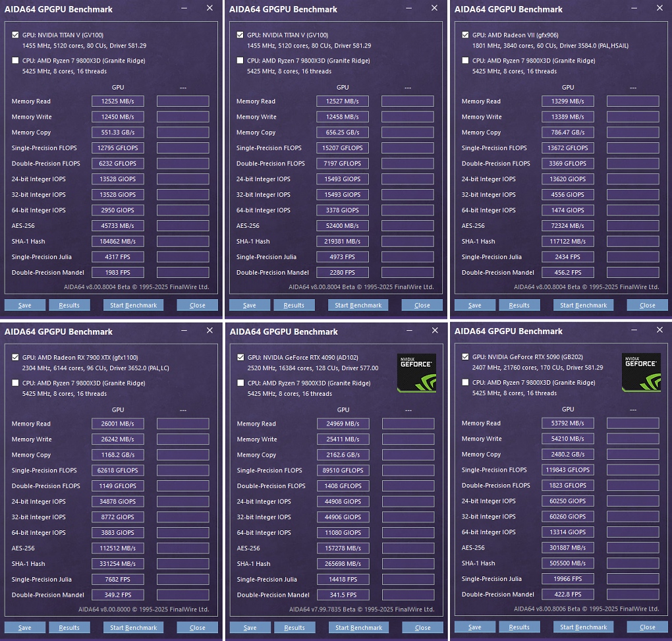Start Benchmark in the RTX 4090 window

point(358,627)
